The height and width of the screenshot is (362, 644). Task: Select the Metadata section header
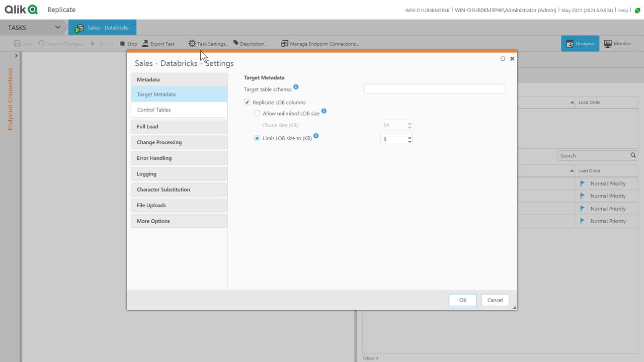179,79
